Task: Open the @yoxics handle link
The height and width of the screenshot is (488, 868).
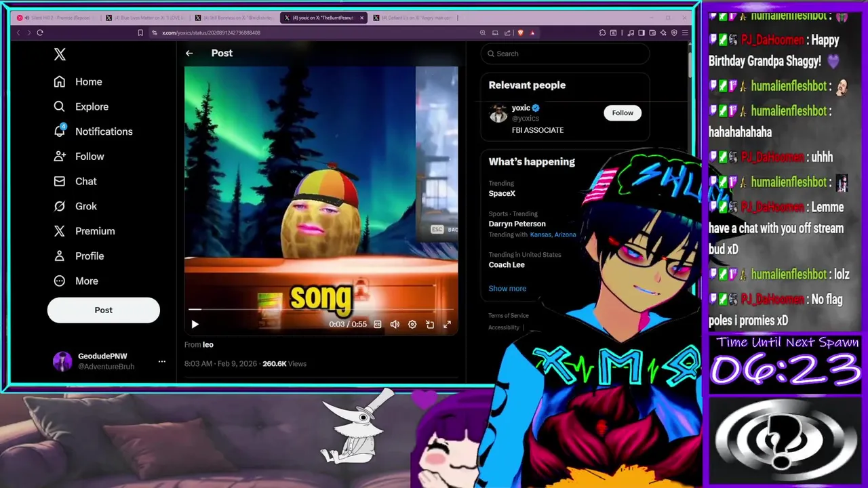Action: (526, 119)
